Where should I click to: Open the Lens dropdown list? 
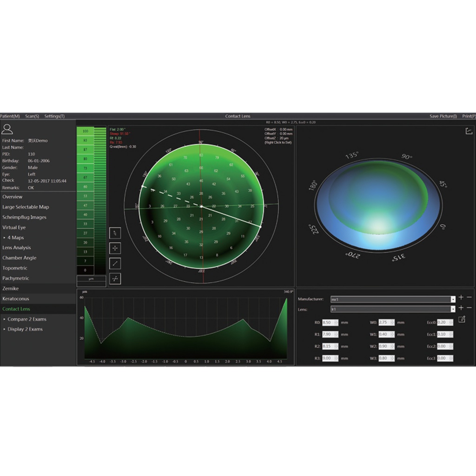[x=453, y=309]
